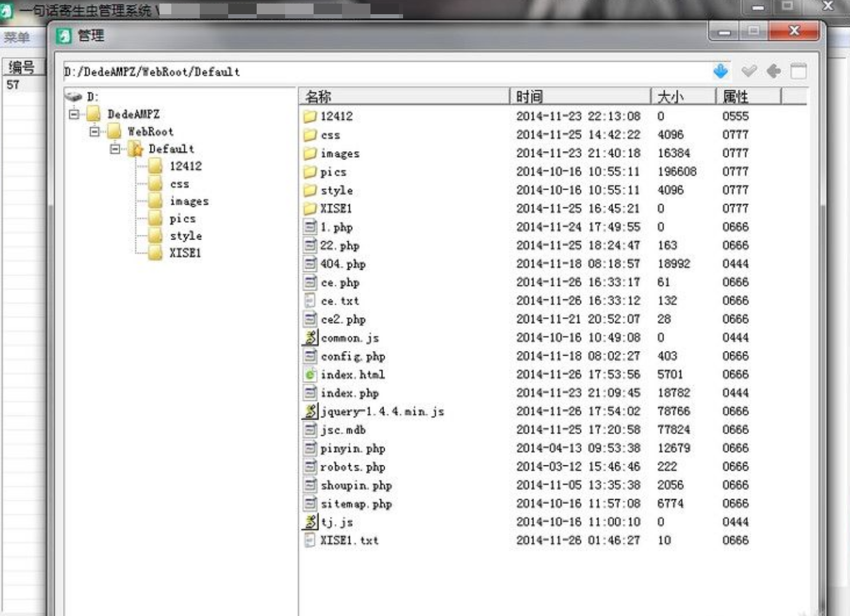Click the timestamp 2014-11-26 17:53:56

pyautogui.click(x=578, y=374)
